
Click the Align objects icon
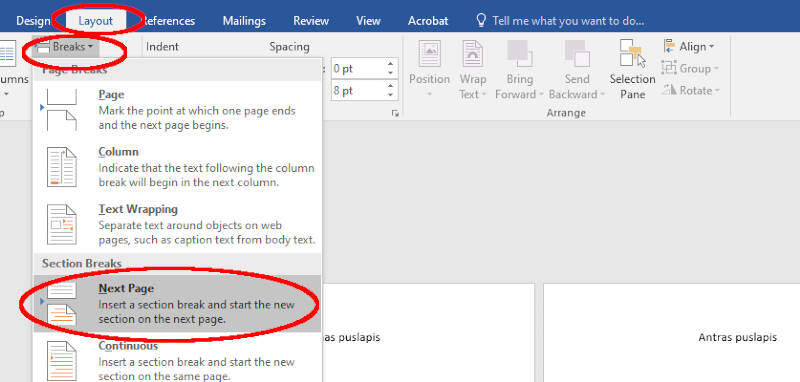pos(669,47)
